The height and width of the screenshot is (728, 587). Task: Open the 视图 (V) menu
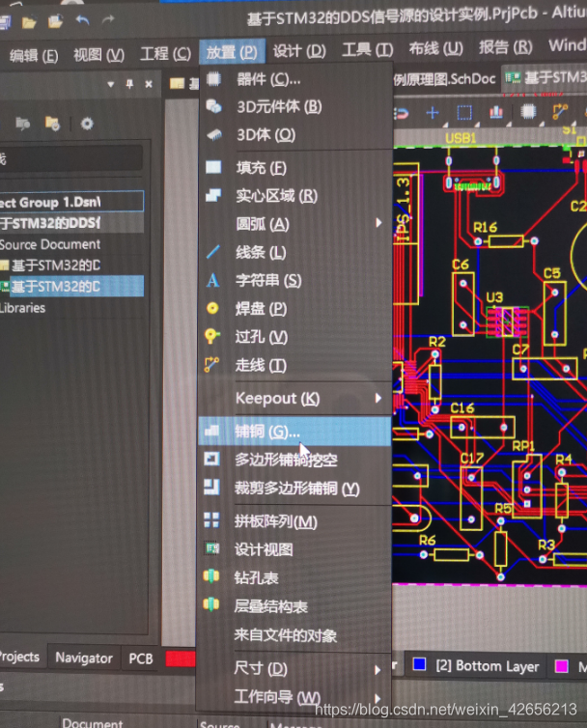coord(98,55)
